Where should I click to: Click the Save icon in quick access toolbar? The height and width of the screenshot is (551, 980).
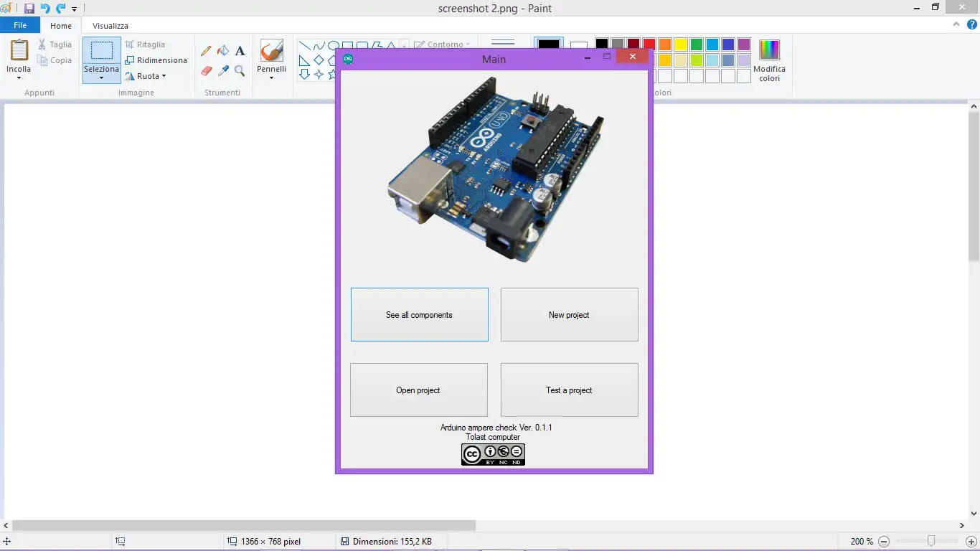pyautogui.click(x=29, y=9)
